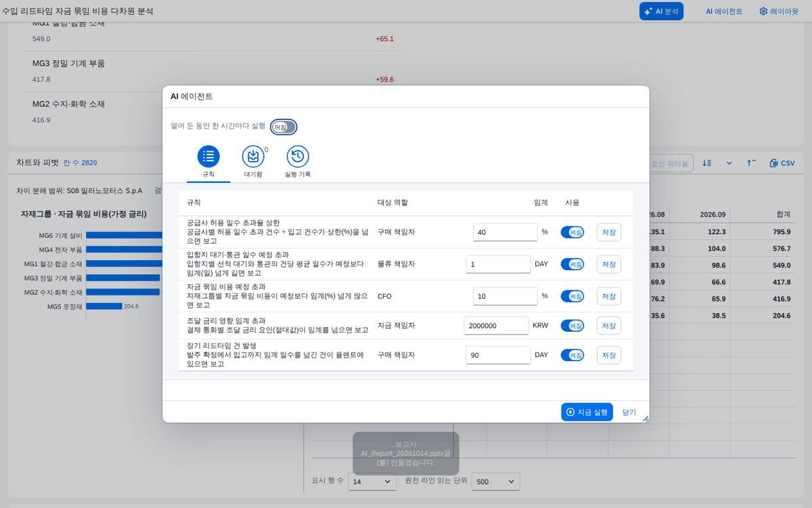Open the AI 에이전트 header link
Screen dimensions: 812x508
tap(724, 12)
